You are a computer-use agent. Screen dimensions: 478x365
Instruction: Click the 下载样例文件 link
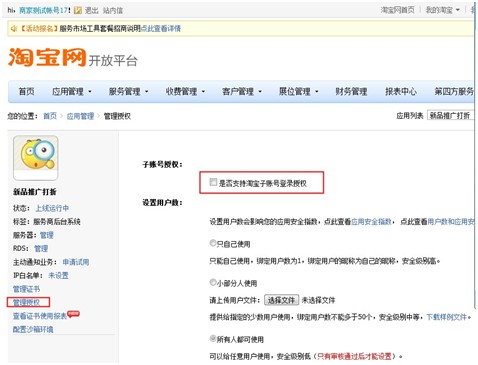coord(447,317)
